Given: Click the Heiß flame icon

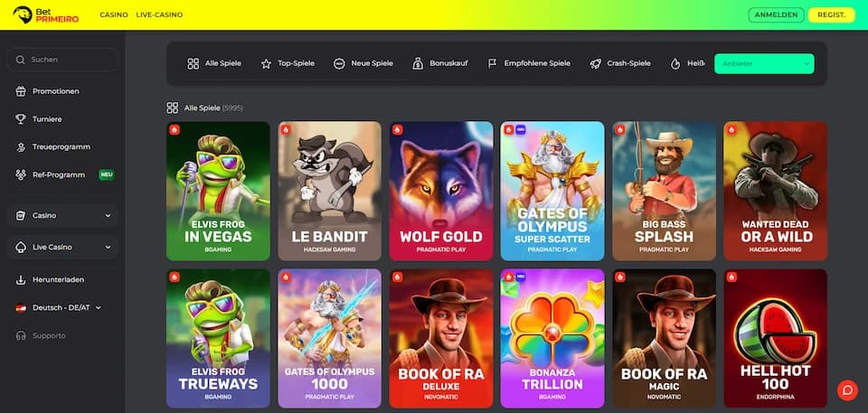Looking at the screenshot, I should [x=675, y=63].
